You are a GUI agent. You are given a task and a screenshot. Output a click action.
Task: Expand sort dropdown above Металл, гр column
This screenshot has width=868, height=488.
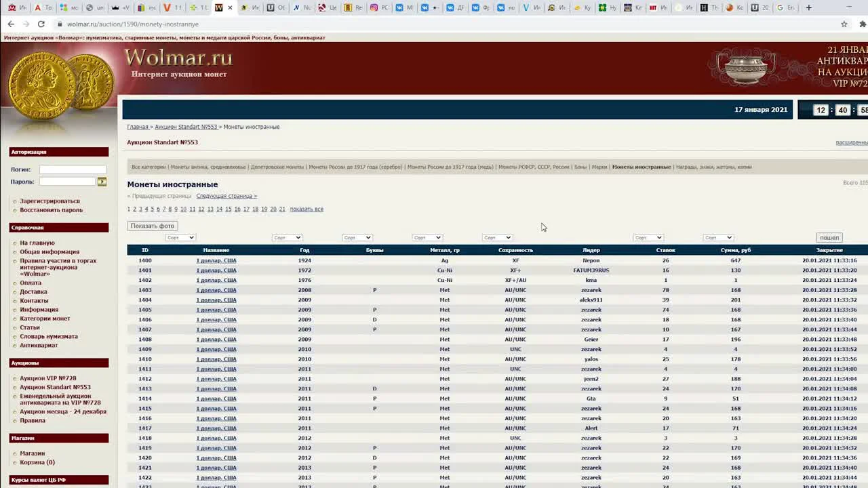point(427,237)
